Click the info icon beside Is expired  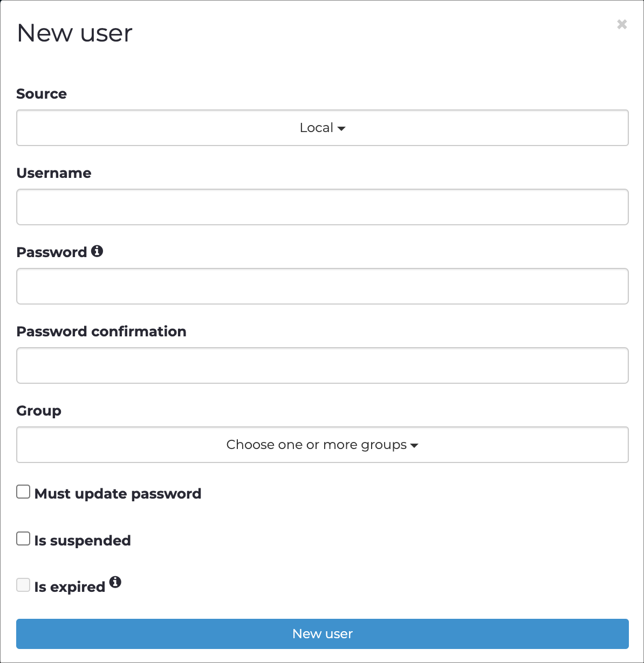click(x=115, y=582)
